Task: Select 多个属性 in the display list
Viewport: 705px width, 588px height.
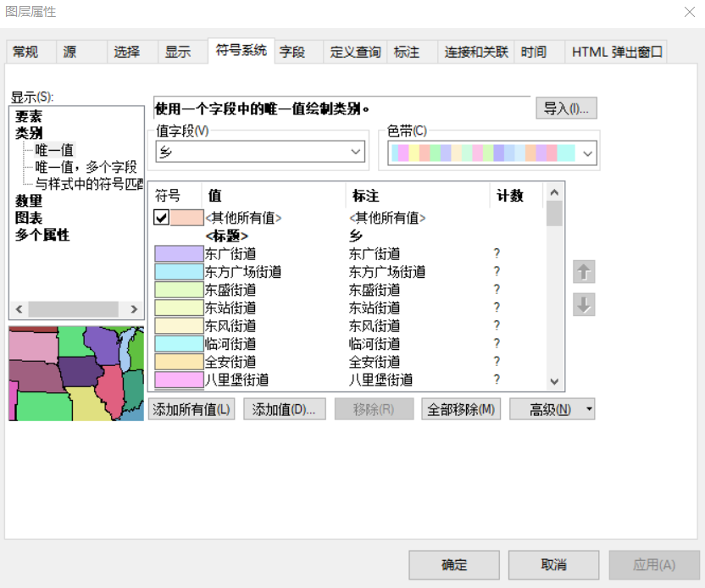Action: (42, 235)
